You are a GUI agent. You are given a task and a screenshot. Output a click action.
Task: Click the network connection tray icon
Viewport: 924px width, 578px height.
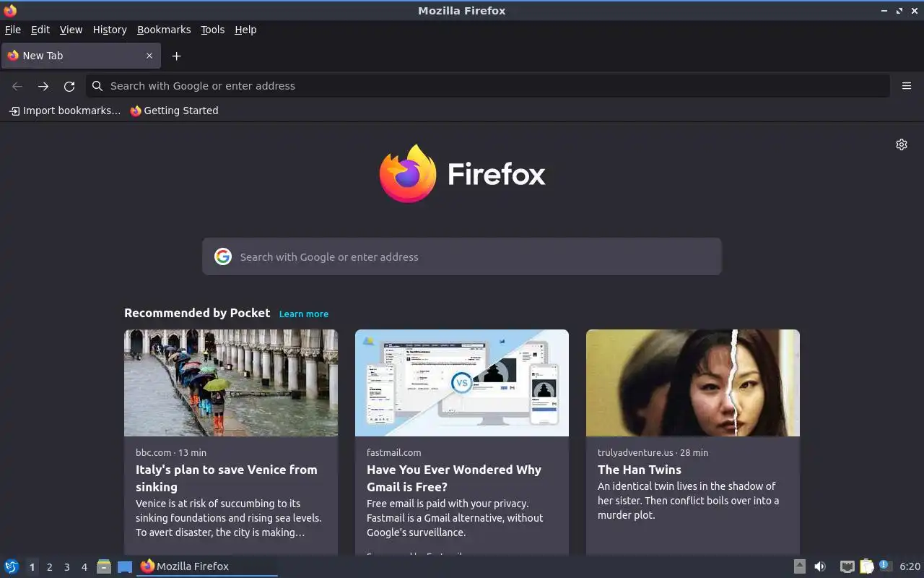tap(847, 566)
